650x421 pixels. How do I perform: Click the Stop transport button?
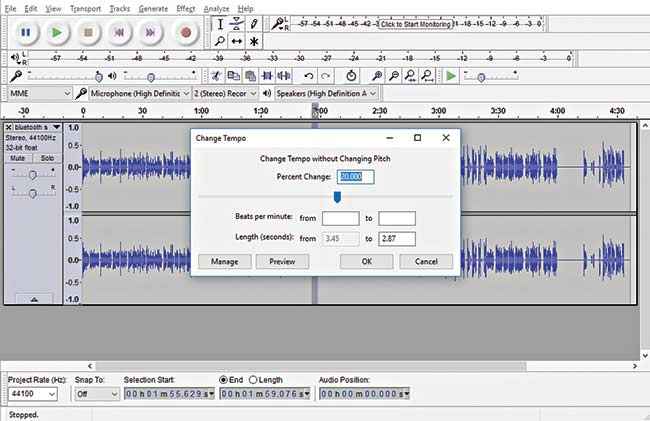click(89, 32)
